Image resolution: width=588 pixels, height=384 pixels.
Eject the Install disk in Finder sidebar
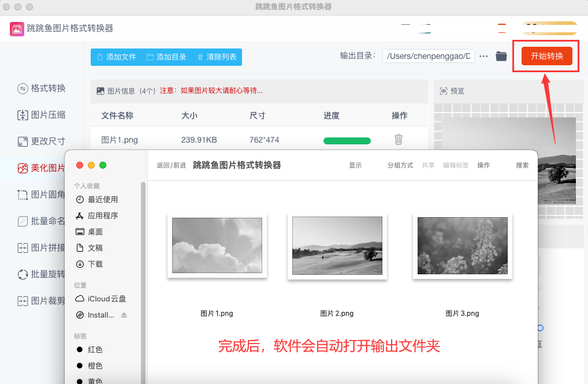point(124,315)
